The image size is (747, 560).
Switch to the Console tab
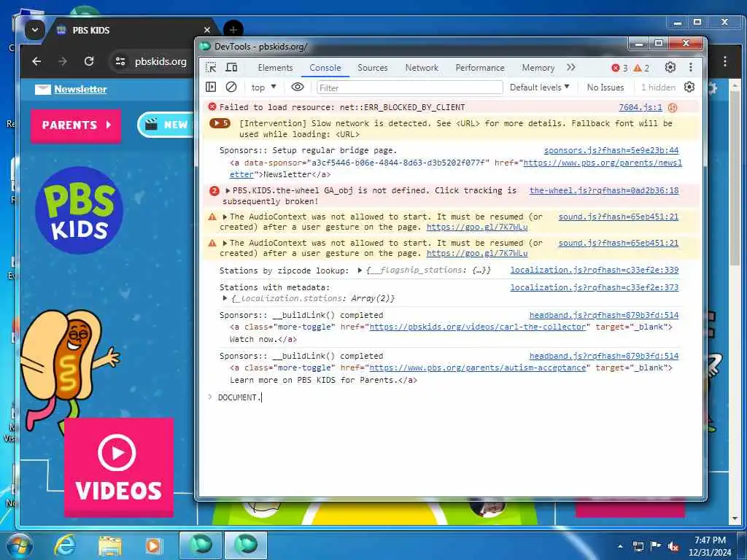(x=325, y=68)
